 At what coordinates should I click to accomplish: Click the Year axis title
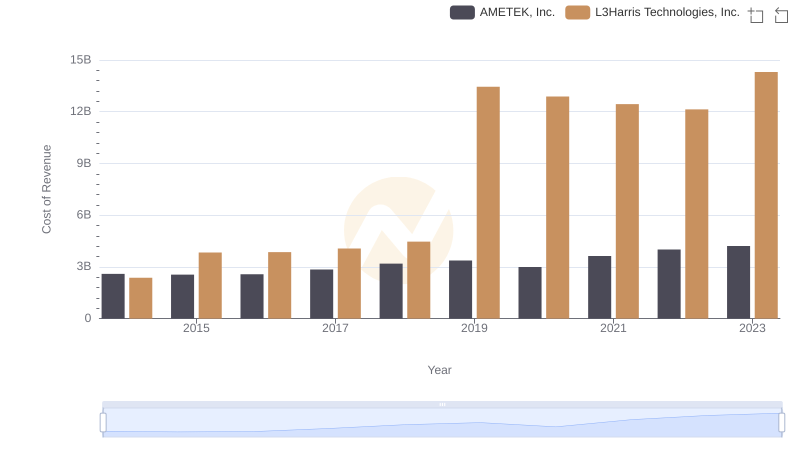coord(439,370)
